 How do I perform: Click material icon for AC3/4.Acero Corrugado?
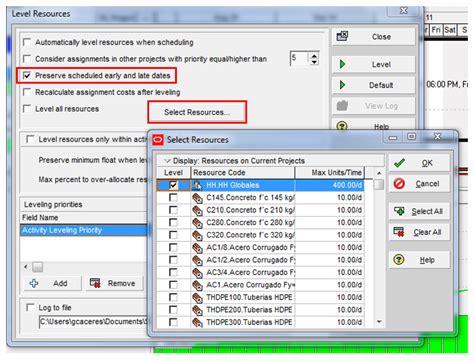pyautogui.click(x=197, y=273)
